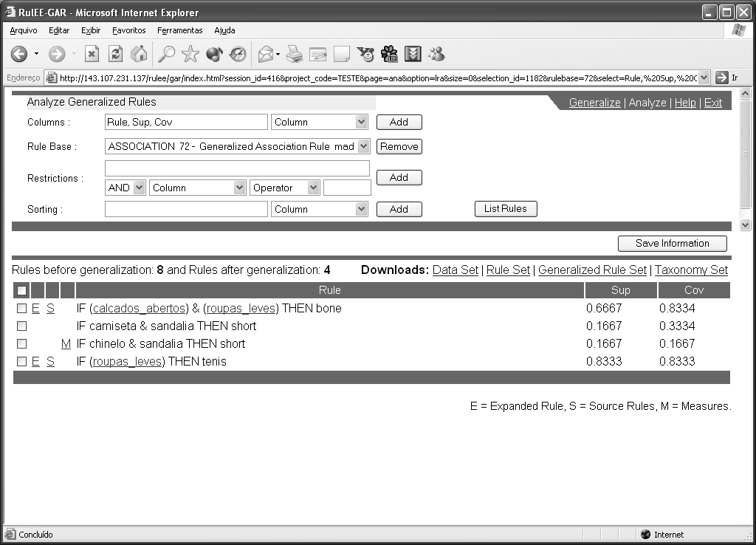Open the History clock icon
Image resolution: width=756 pixels, height=545 pixels.
tap(238, 54)
